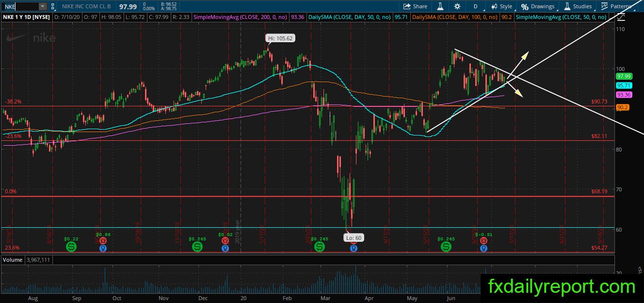The height and width of the screenshot is (303, 644).
Task: Click the cyan 95.71 price axis tag
Action: coord(623,85)
